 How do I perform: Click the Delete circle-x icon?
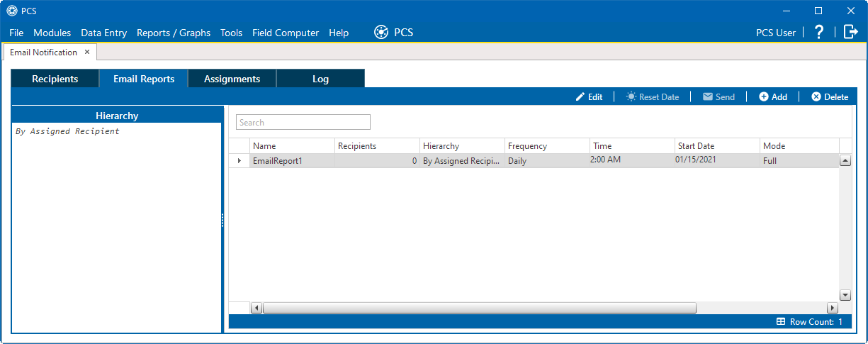click(x=816, y=97)
